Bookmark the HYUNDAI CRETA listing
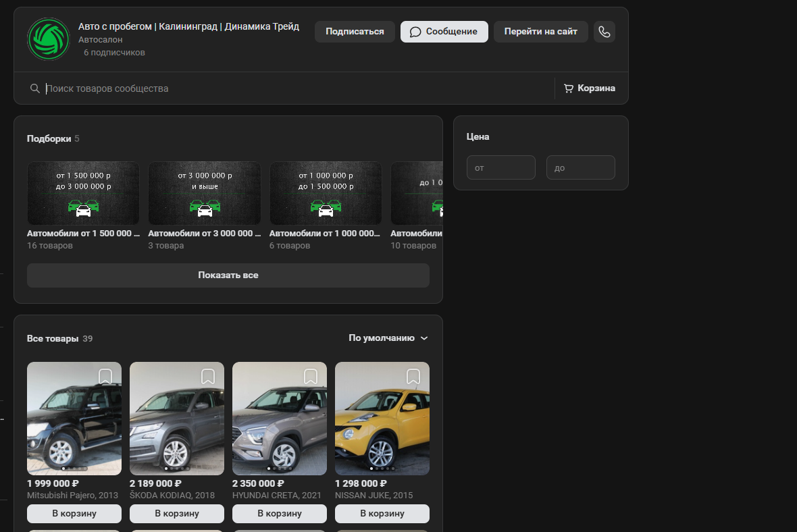 pyautogui.click(x=311, y=377)
